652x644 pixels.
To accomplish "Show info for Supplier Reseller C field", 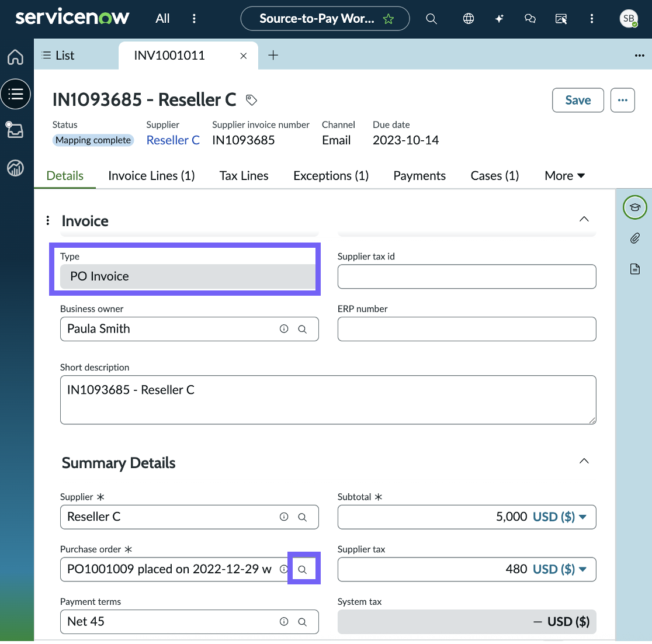I will tap(284, 517).
